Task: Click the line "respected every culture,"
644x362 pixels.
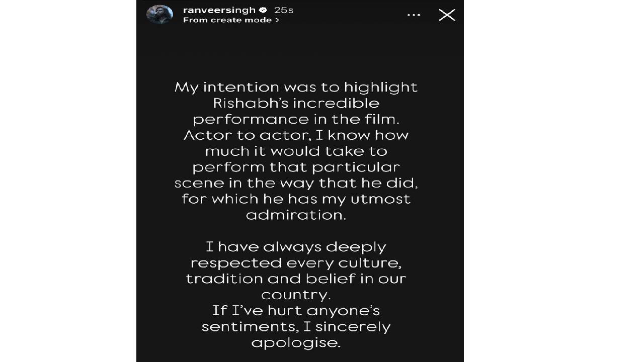Action: [296, 263]
